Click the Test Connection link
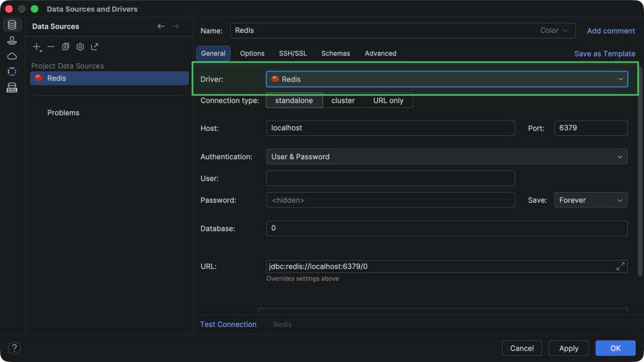 point(228,324)
